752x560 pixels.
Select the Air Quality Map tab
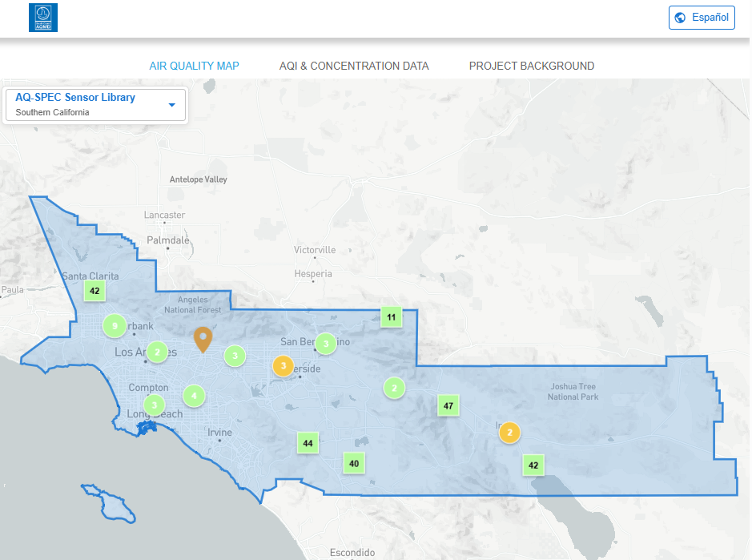click(194, 66)
